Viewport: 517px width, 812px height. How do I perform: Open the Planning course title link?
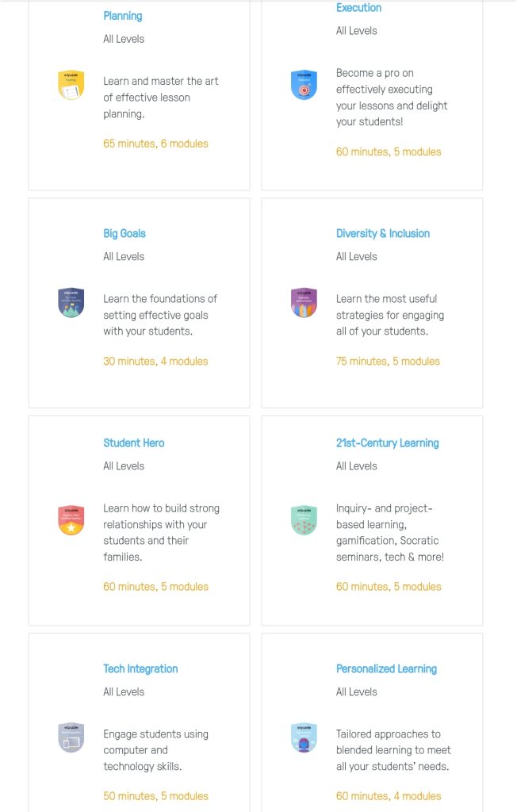pos(123,16)
